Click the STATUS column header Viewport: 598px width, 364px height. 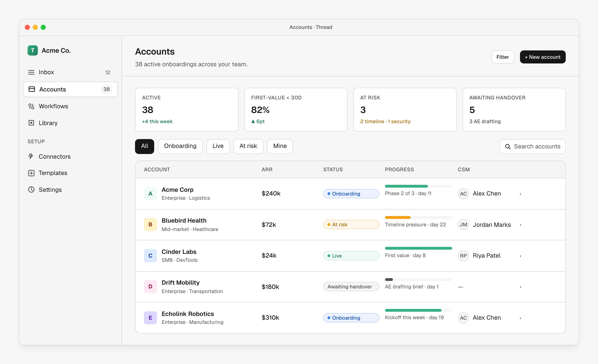[x=333, y=169]
